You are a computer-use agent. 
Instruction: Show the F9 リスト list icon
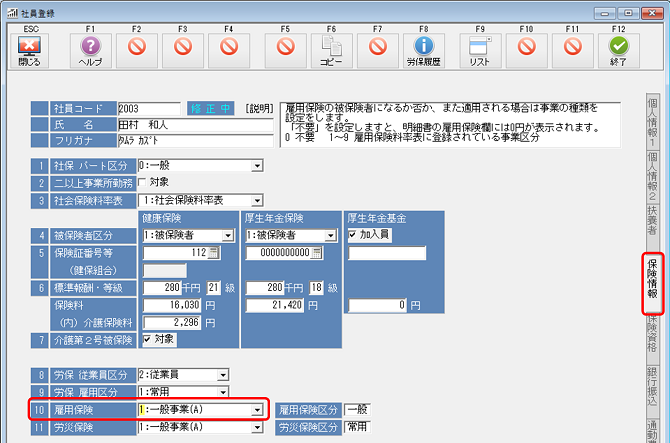tap(478, 46)
